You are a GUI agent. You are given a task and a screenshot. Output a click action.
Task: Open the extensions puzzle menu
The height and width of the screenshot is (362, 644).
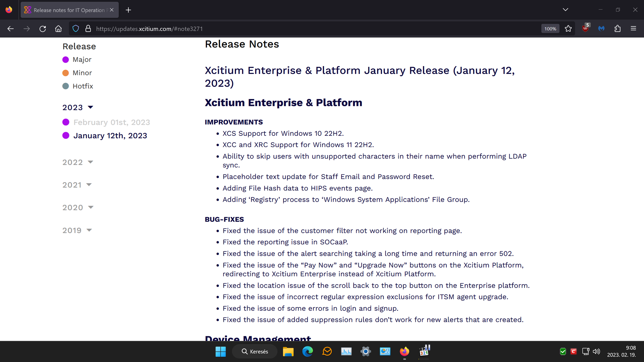tap(618, 29)
